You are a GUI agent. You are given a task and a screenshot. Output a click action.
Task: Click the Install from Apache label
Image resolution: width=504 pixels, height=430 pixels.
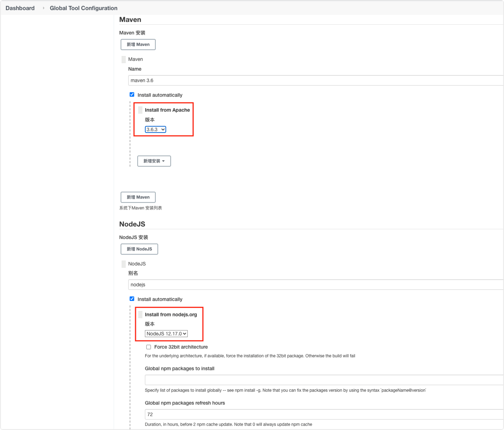click(168, 110)
